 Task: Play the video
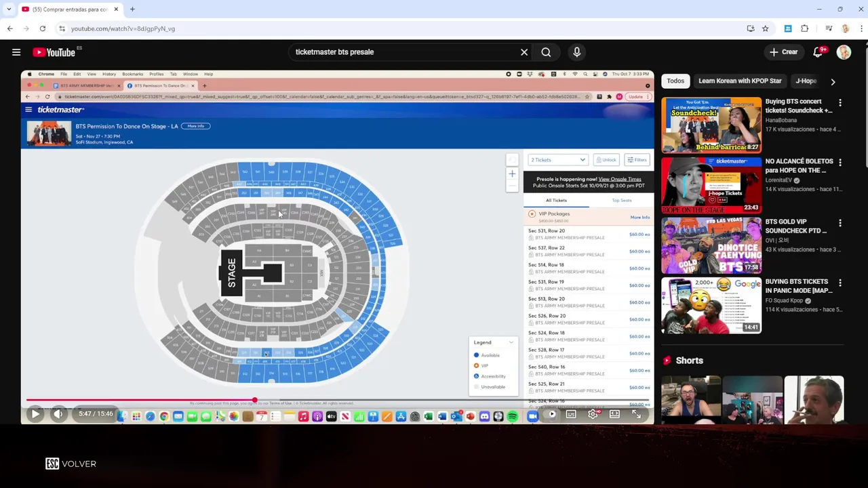tap(35, 414)
